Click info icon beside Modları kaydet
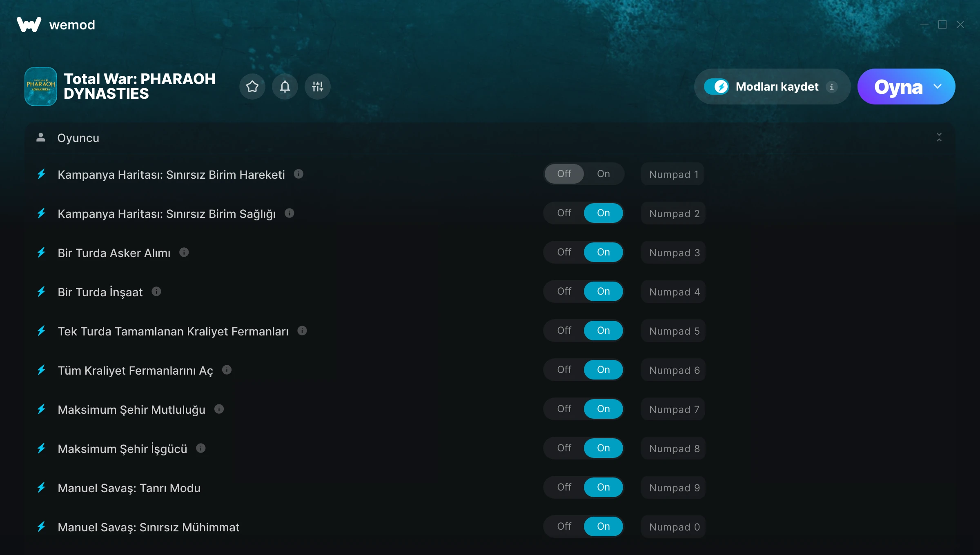 coord(831,87)
